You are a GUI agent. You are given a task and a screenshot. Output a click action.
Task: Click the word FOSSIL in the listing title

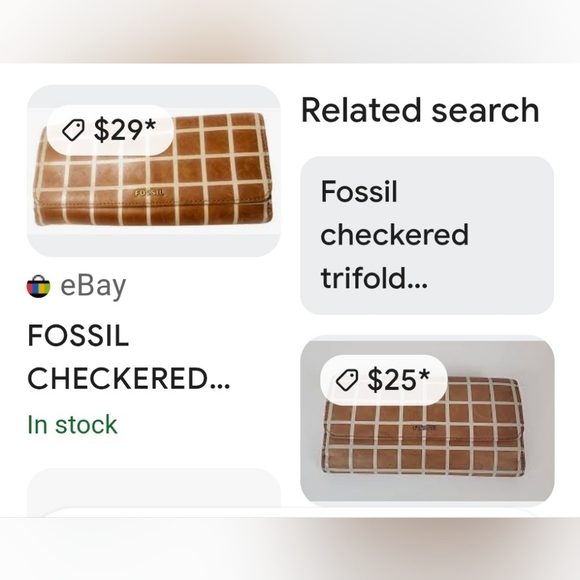(78, 335)
